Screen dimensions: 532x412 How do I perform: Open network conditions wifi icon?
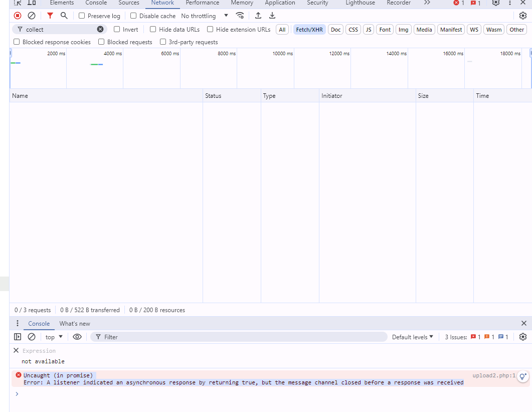coord(240,16)
